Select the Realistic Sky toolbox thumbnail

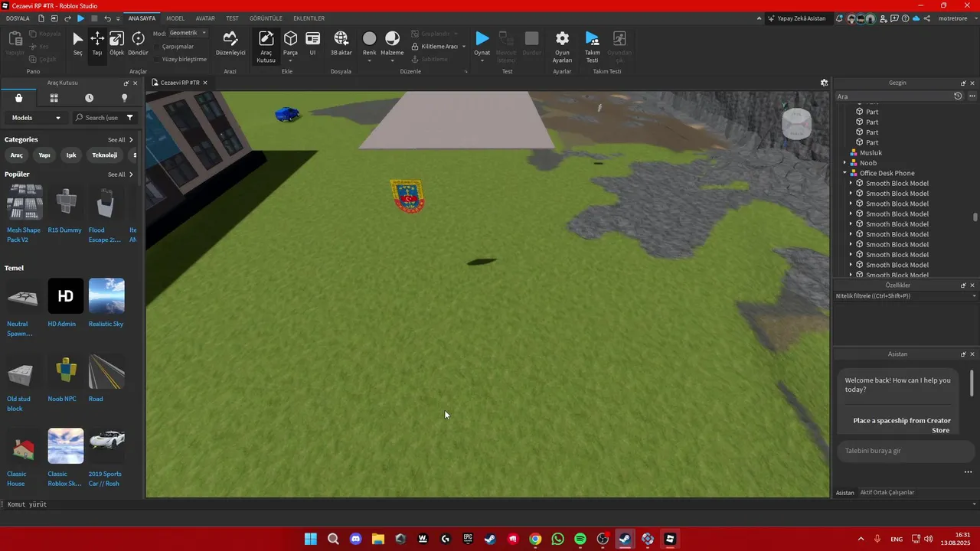point(106,296)
